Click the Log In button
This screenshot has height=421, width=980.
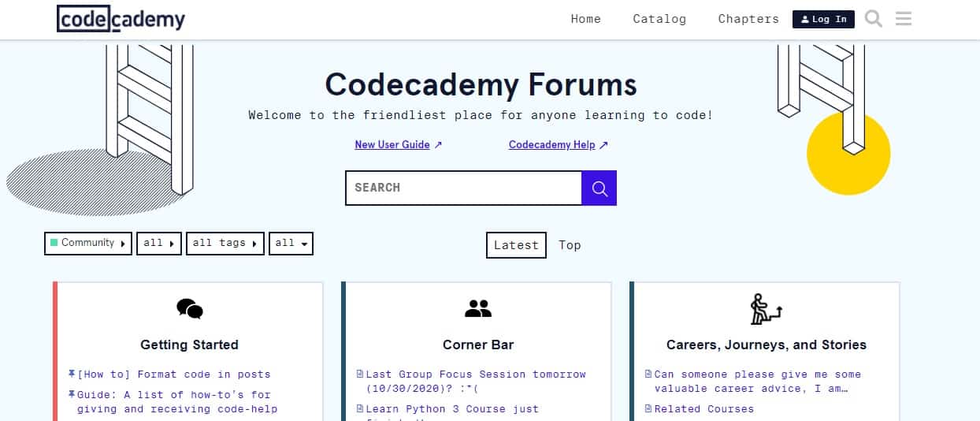(x=823, y=19)
